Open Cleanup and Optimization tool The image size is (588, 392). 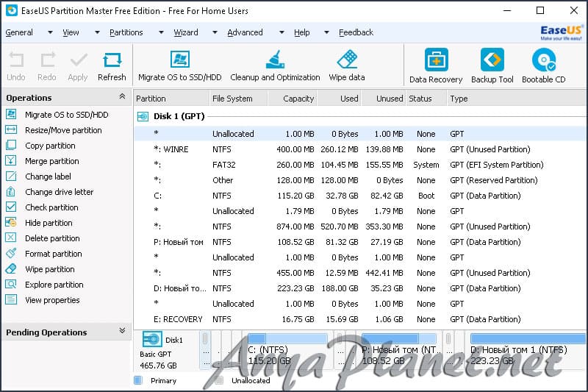[275, 66]
